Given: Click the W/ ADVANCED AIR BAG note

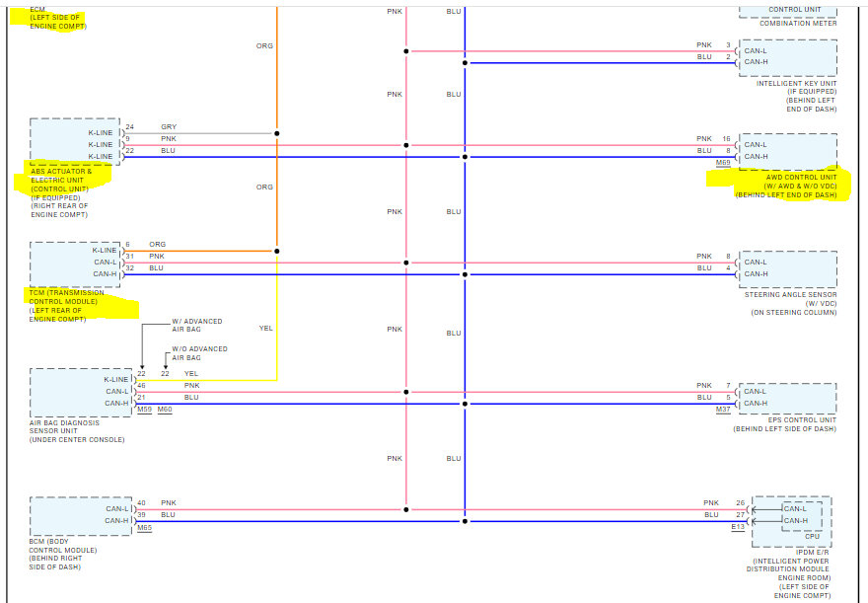Looking at the screenshot, I should [x=196, y=325].
